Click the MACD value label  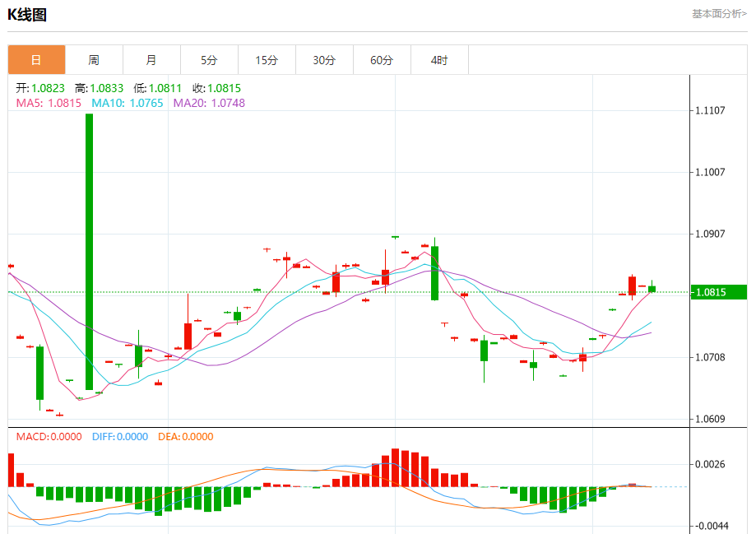click(49, 437)
